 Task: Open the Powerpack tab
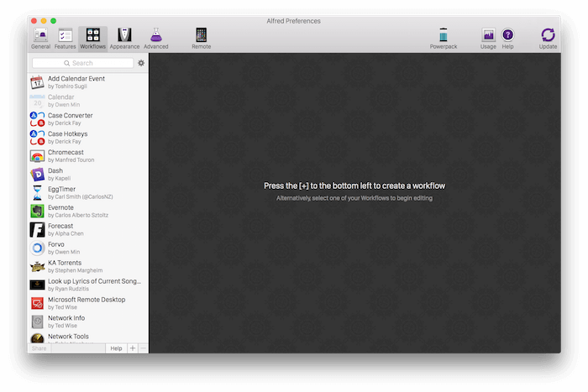[x=444, y=39]
